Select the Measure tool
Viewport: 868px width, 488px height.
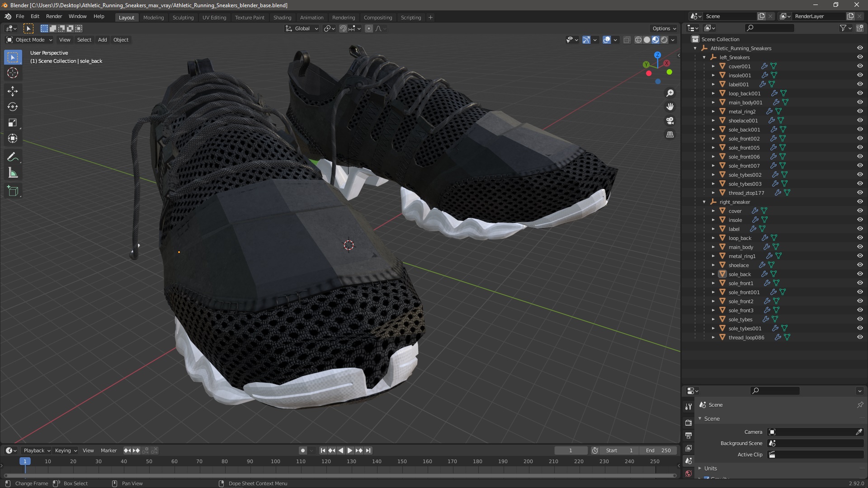(13, 173)
